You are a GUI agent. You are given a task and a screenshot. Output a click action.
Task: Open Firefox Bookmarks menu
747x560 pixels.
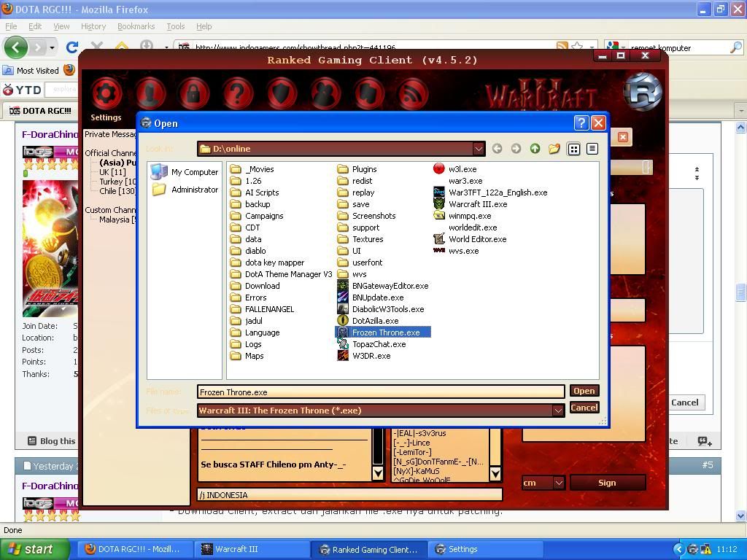click(136, 26)
